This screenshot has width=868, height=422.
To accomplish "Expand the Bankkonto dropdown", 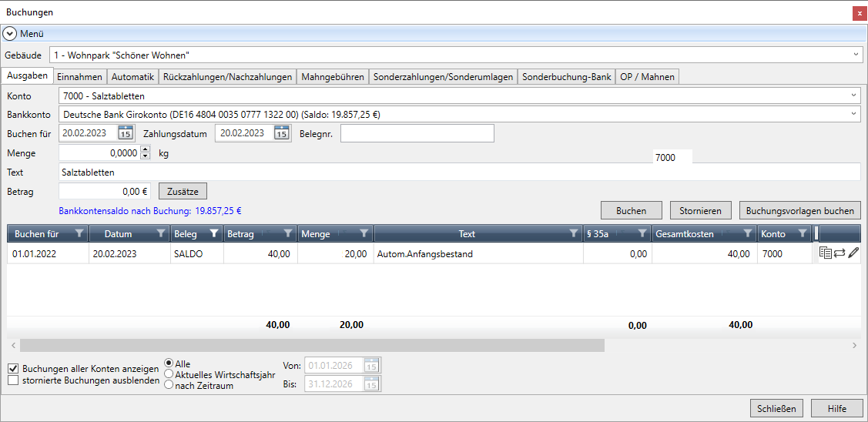I will pyautogui.click(x=853, y=114).
